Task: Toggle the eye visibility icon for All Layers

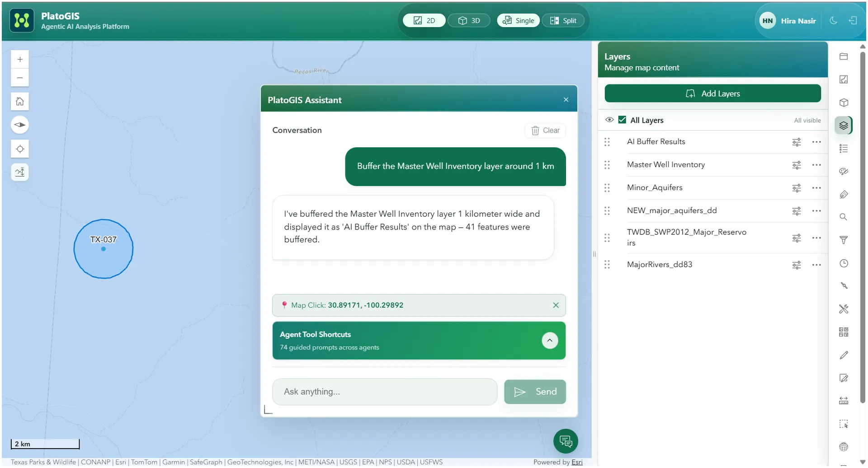Action: click(609, 120)
